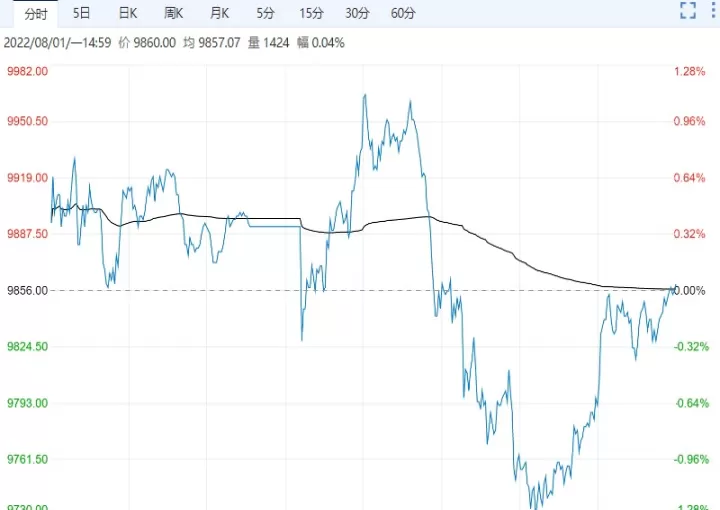
Task: Open the vertical dots more-options menu
Action: [x=713, y=10]
